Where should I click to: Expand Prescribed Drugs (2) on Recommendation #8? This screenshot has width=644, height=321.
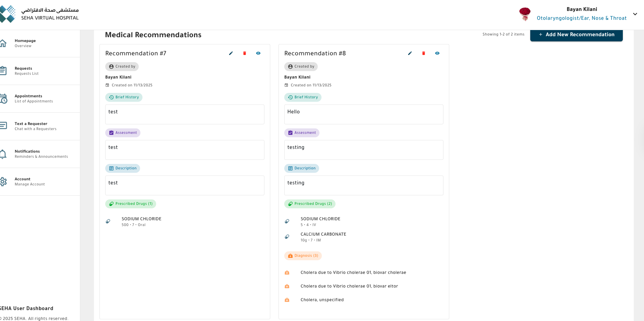(x=310, y=204)
